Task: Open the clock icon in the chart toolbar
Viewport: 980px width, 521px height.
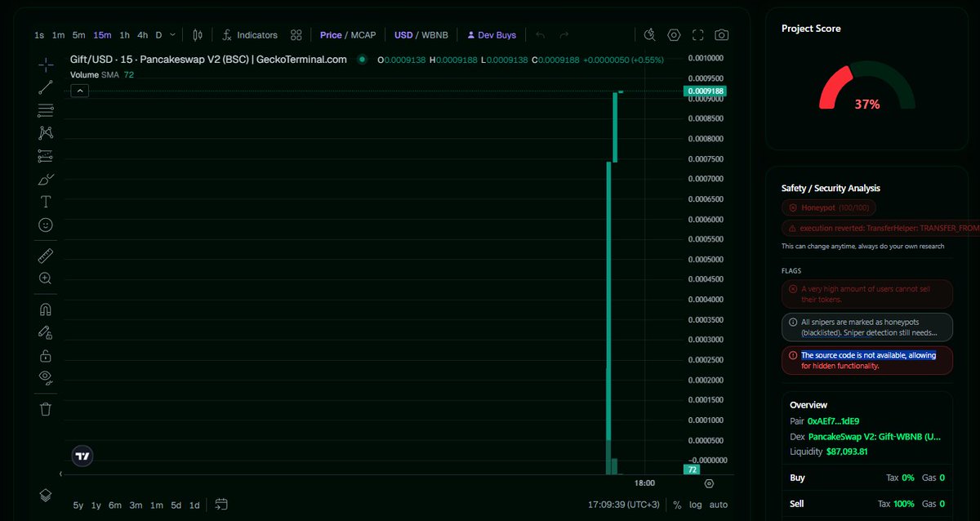Action: [x=649, y=35]
